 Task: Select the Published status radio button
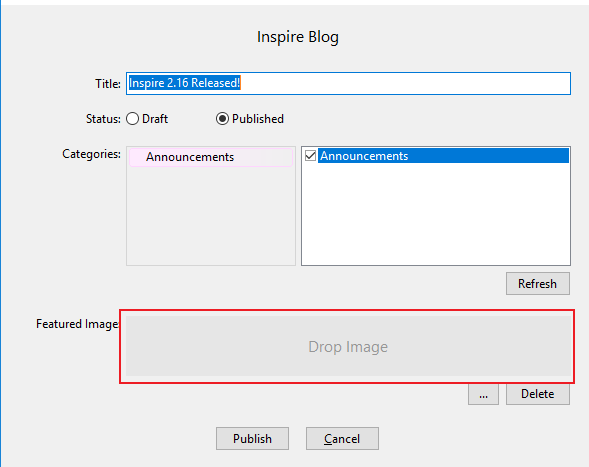[222, 119]
